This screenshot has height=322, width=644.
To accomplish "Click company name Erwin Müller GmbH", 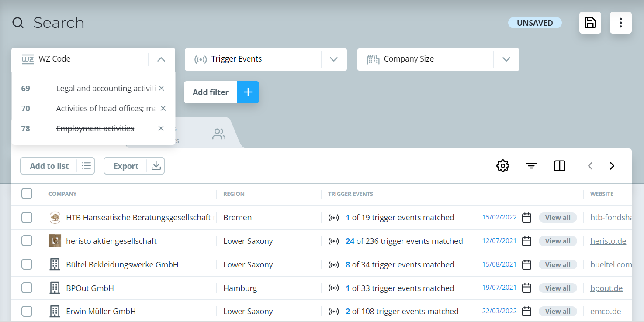I will (x=101, y=311).
